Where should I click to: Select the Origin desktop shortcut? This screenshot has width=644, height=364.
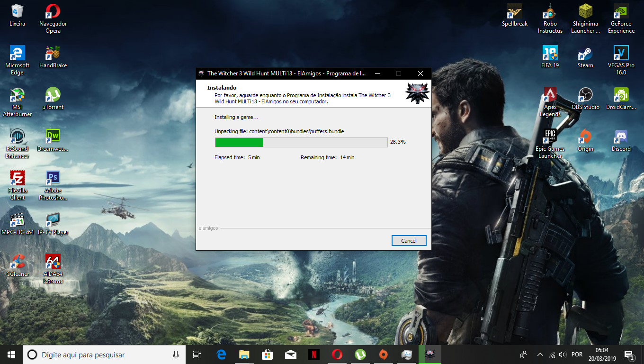click(x=586, y=141)
